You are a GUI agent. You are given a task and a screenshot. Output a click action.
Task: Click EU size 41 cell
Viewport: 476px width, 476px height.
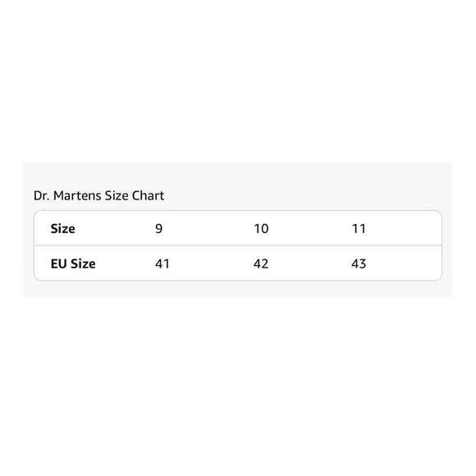pos(162,263)
